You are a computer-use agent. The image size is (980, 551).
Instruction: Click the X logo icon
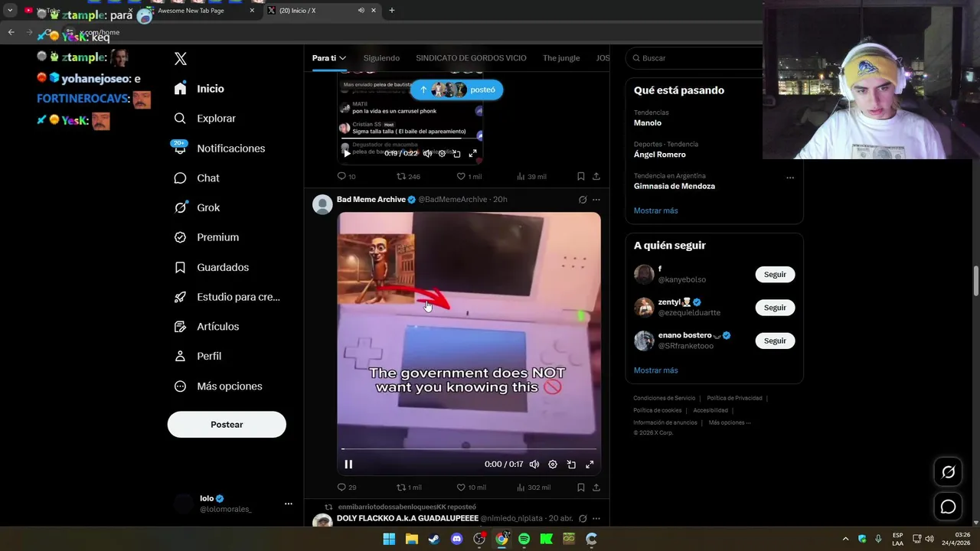[181, 58]
